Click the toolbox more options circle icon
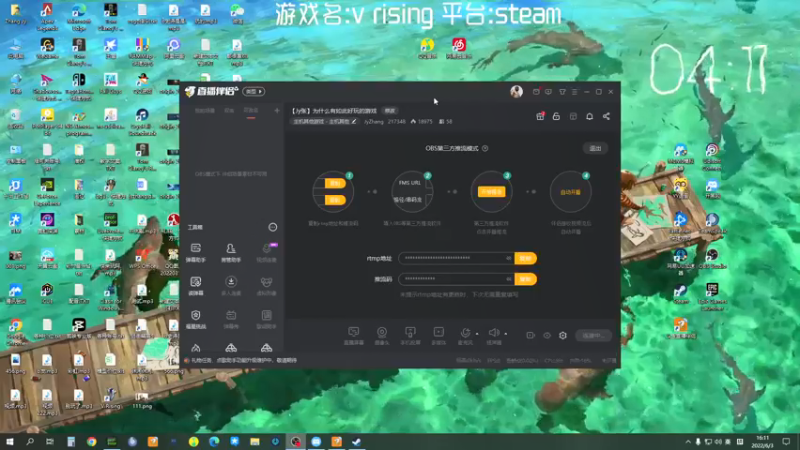This screenshot has height=450, width=800. point(273,227)
